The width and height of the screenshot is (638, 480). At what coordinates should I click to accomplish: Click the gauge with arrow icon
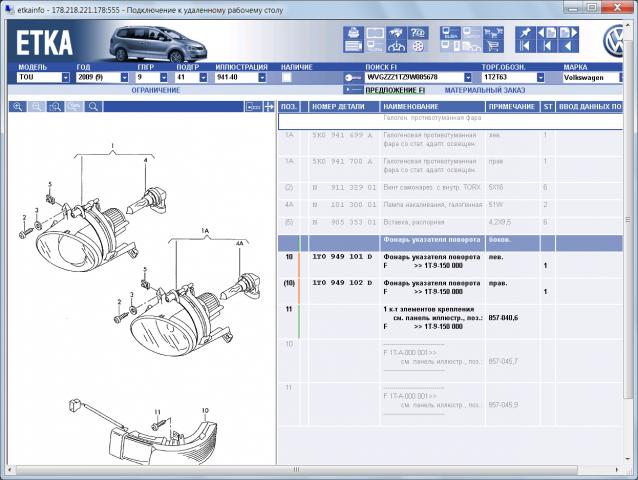[395, 46]
